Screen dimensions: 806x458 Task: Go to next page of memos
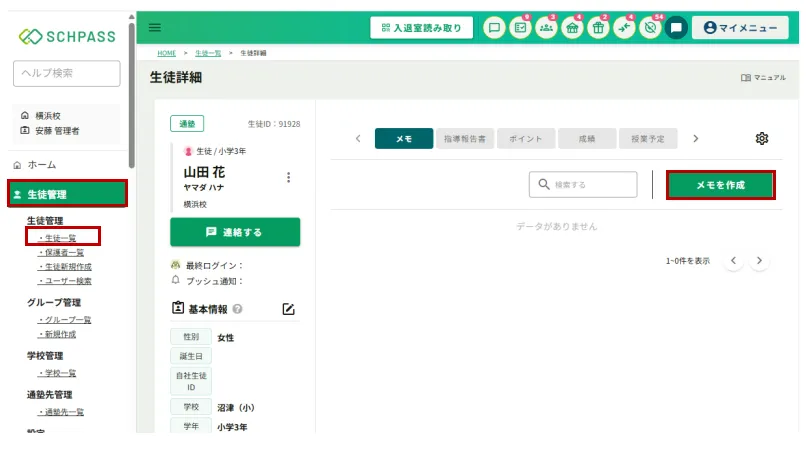pyautogui.click(x=760, y=261)
